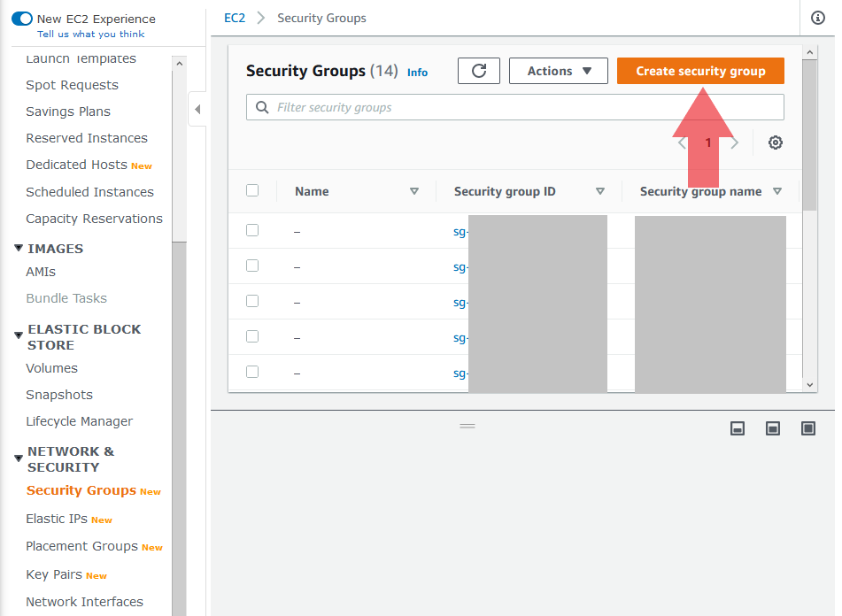Maximize the details panel to full
842x616 pixels.
[x=808, y=428]
